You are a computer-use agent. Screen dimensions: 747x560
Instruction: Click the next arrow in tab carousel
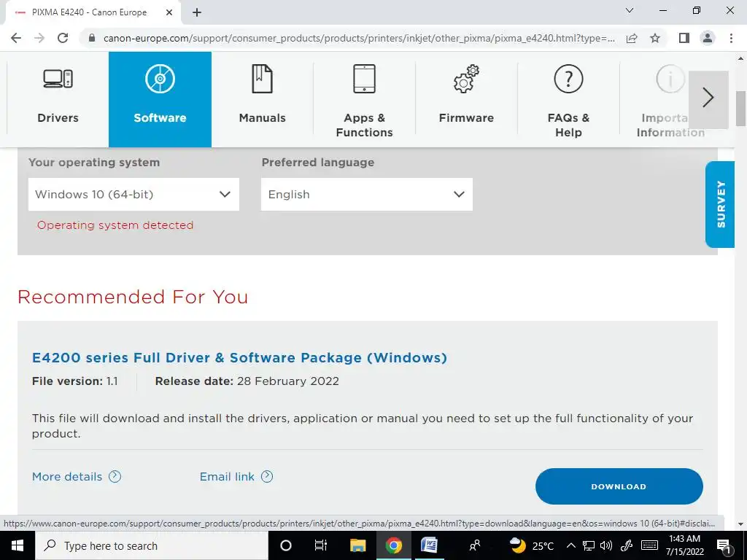pyautogui.click(x=708, y=99)
